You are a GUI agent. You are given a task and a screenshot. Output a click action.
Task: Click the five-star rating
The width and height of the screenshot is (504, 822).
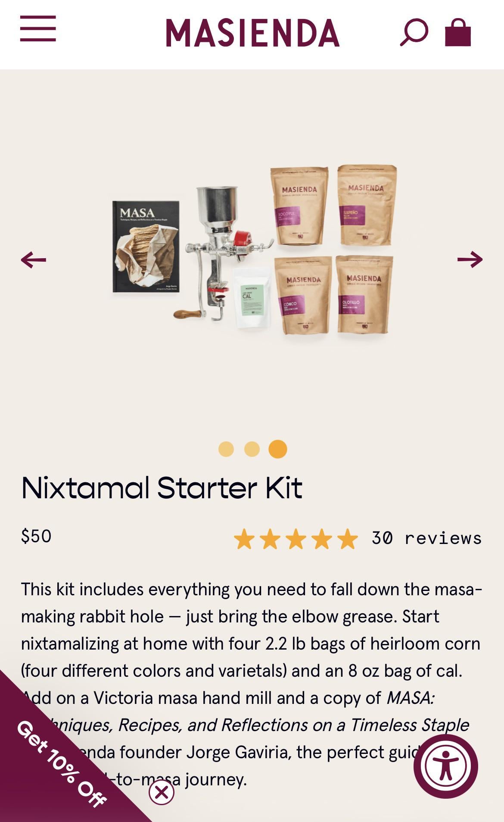(x=296, y=539)
